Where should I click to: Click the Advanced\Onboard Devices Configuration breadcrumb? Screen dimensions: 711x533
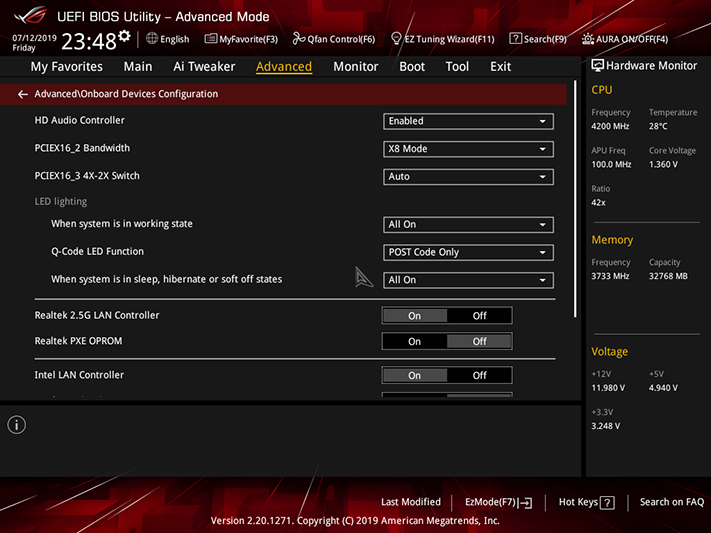point(126,94)
